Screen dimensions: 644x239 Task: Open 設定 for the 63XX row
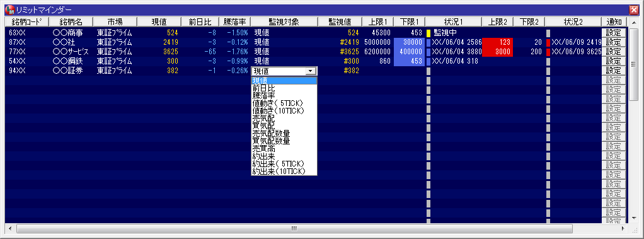tap(614, 33)
